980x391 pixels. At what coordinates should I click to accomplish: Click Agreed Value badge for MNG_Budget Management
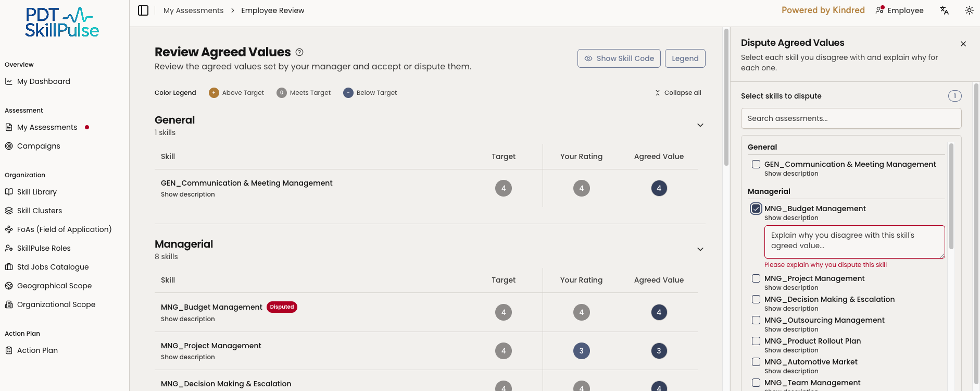click(x=659, y=312)
